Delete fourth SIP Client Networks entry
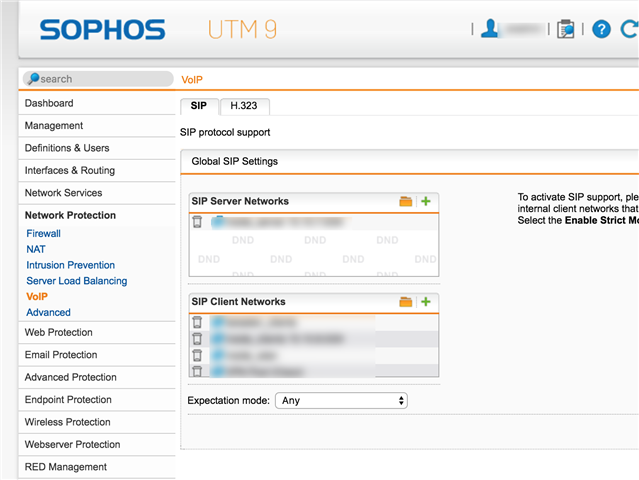The width and height of the screenshot is (639, 480). pos(197,371)
